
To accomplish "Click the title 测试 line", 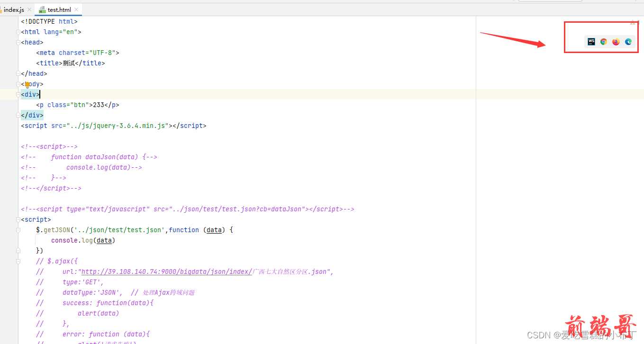I will coord(70,63).
